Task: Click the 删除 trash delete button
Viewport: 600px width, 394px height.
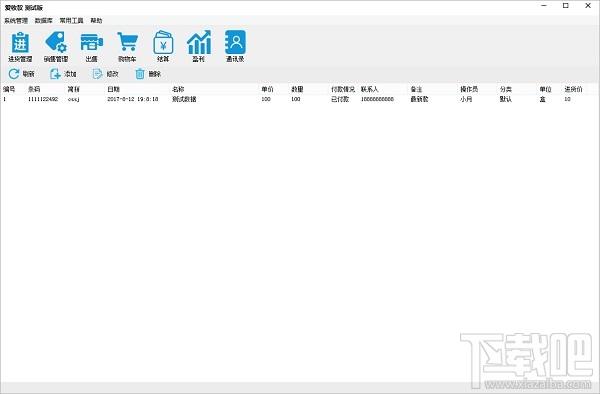Action: [x=148, y=74]
